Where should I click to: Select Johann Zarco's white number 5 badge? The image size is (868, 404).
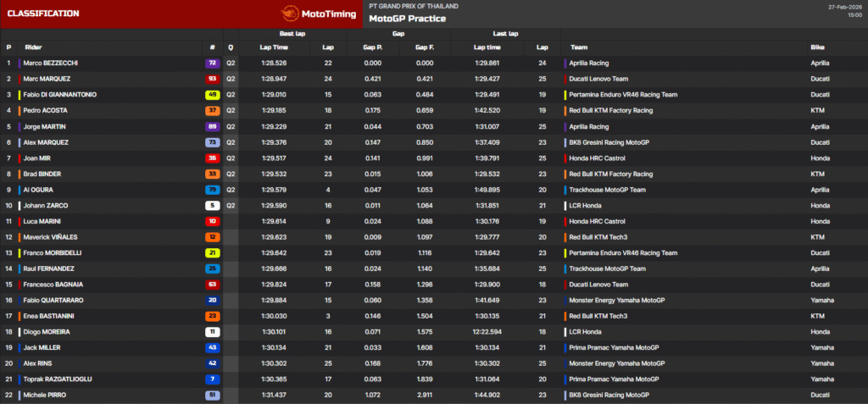pyautogui.click(x=212, y=206)
